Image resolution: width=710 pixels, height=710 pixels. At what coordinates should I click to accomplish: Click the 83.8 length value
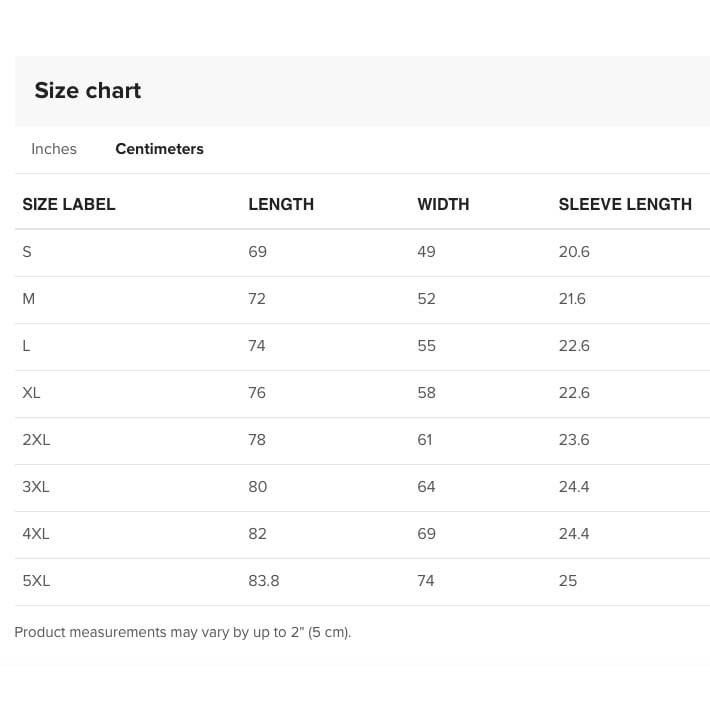click(264, 581)
